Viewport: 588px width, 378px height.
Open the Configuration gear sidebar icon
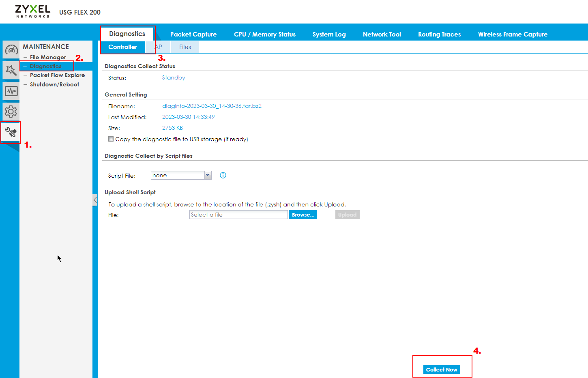11,112
